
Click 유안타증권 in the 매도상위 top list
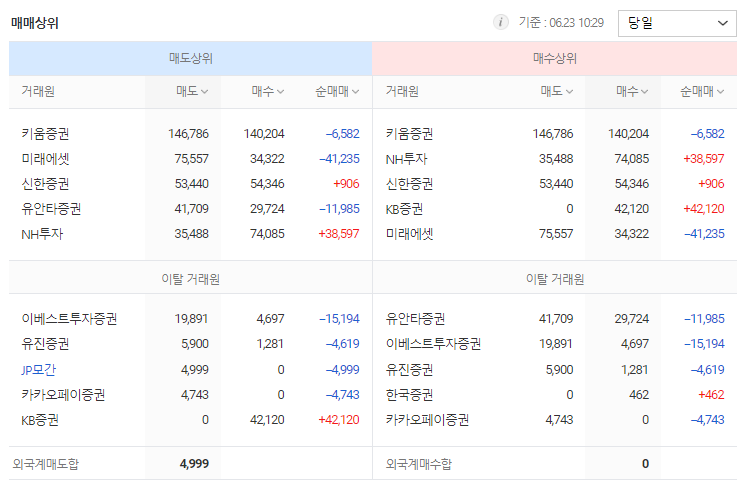51,209
